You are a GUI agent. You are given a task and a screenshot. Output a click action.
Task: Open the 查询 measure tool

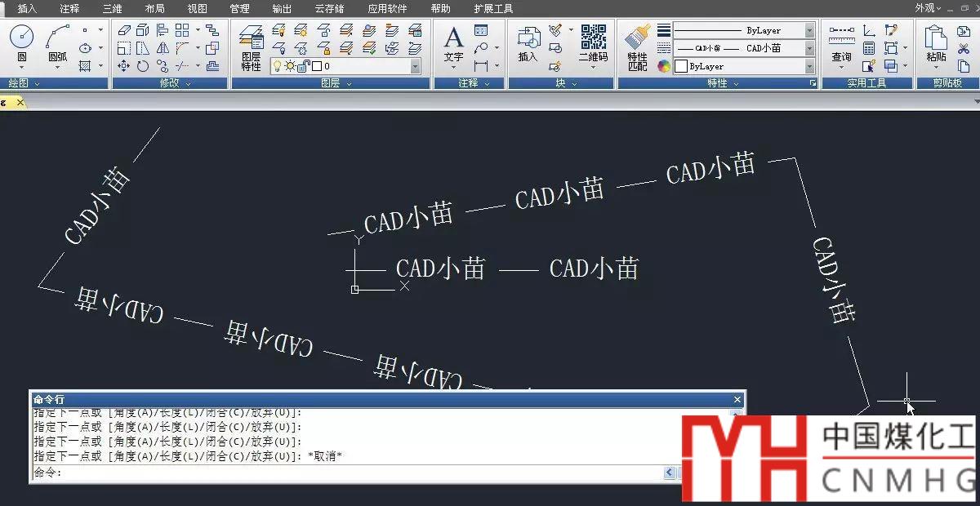841,43
